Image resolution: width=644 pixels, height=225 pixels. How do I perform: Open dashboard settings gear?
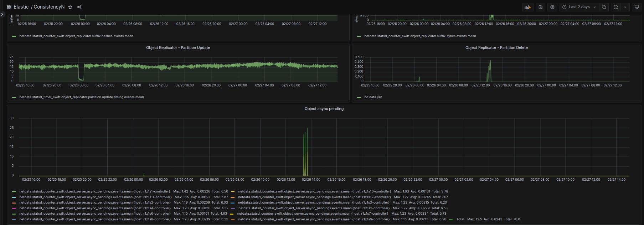tap(552, 7)
